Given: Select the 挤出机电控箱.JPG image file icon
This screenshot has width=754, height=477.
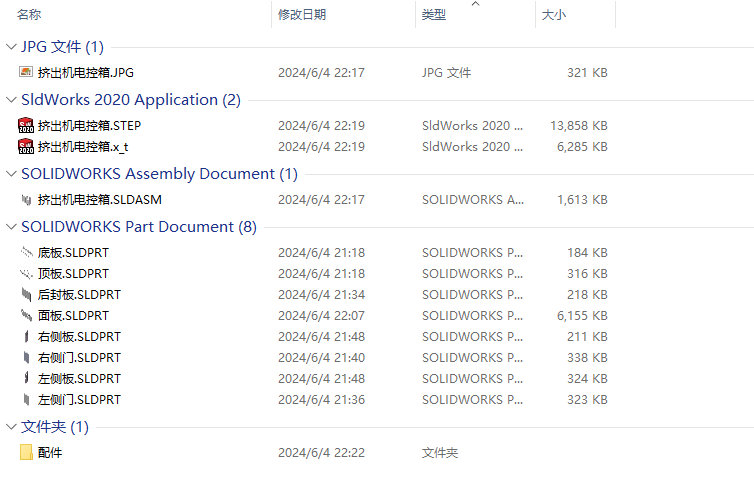Looking at the screenshot, I should pos(26,72).
